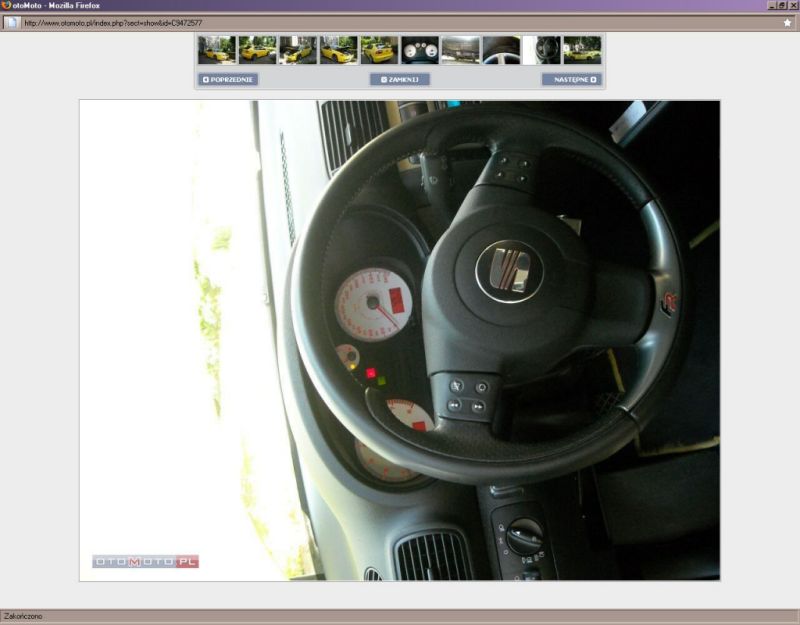The width and height of the screenshot is (800, 625).
Task: Open the last yellow car thumbnail
Action: coord(582,50)
